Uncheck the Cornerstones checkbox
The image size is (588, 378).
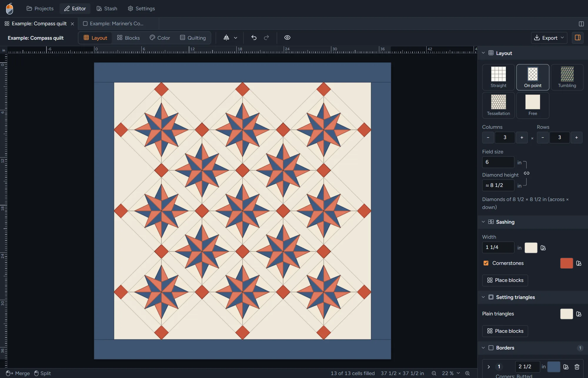(x=486, y=263)
